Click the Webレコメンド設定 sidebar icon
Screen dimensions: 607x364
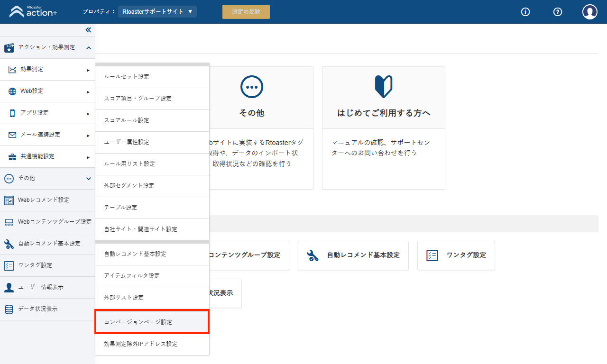coord(9,200)
